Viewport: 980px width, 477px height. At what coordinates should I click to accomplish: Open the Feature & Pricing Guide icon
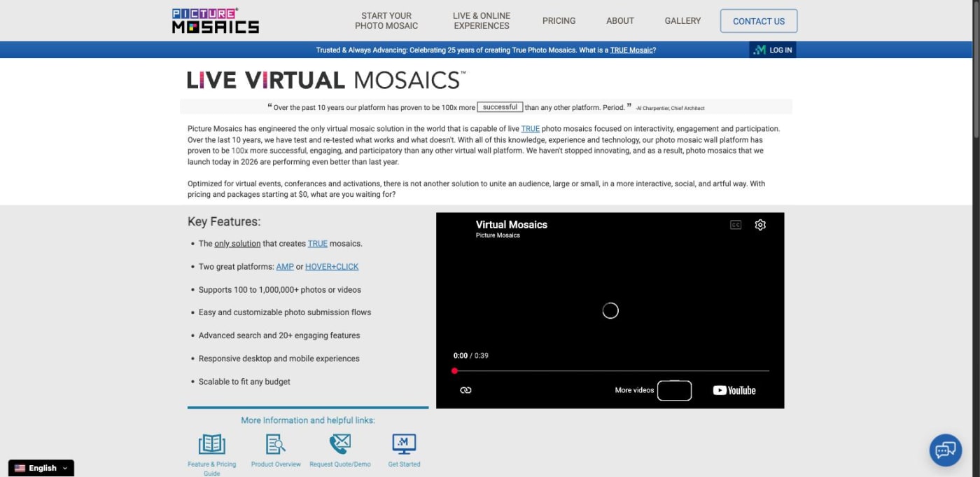click(212, 444)
